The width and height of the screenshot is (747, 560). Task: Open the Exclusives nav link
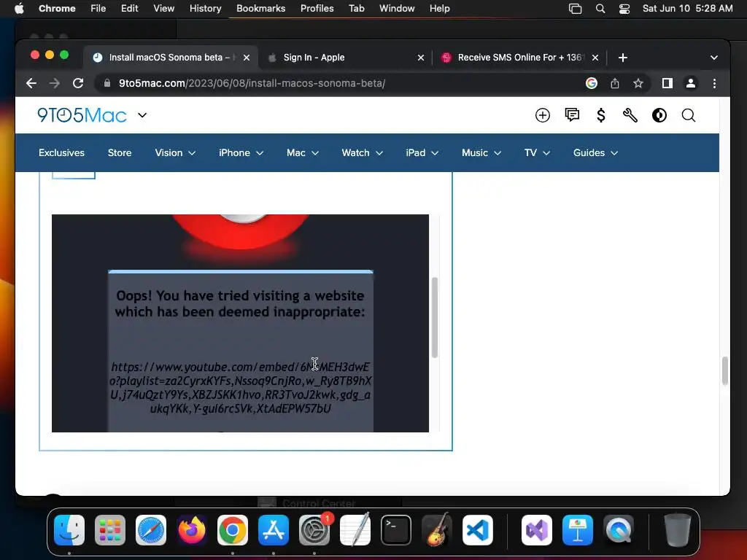pyautogui.click(x=61, y=153)
